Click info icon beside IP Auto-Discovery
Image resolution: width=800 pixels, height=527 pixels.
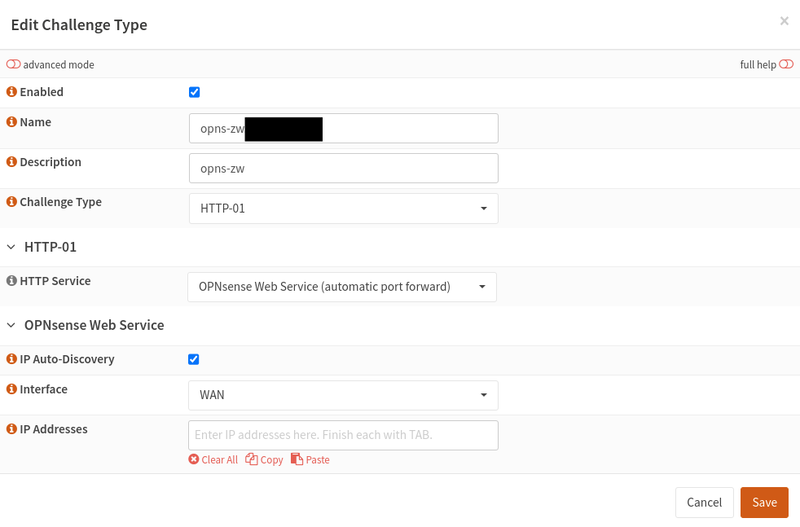12,359
